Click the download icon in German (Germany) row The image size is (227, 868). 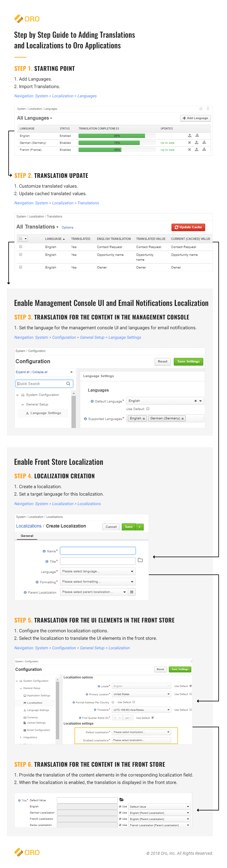coord(204,142)
